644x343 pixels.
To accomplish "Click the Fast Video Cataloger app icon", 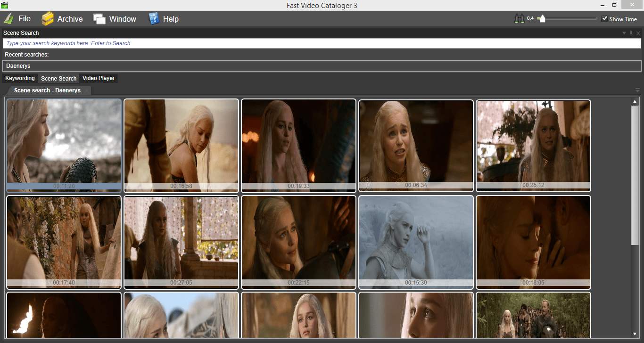I will pos(4,5).
